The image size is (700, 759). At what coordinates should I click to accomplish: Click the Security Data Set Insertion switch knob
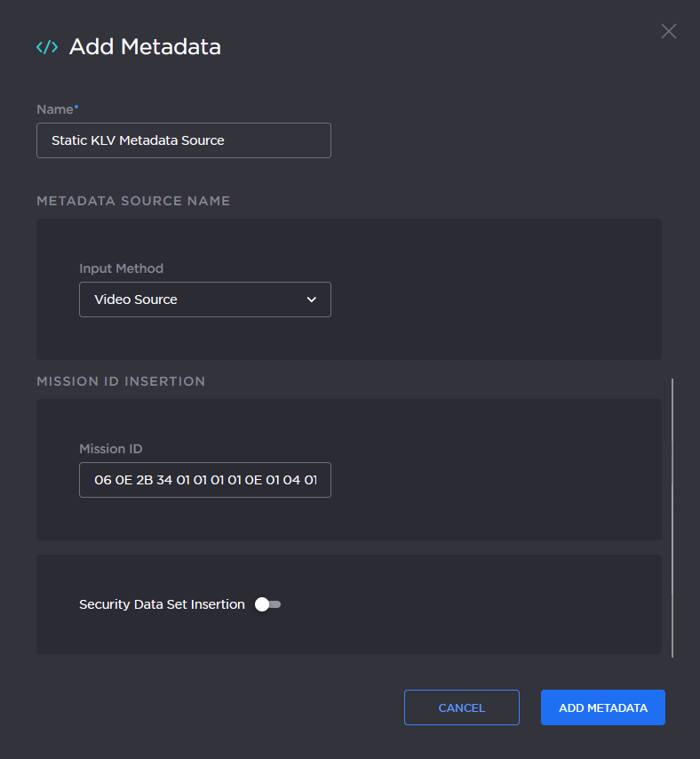coord(262,603)
